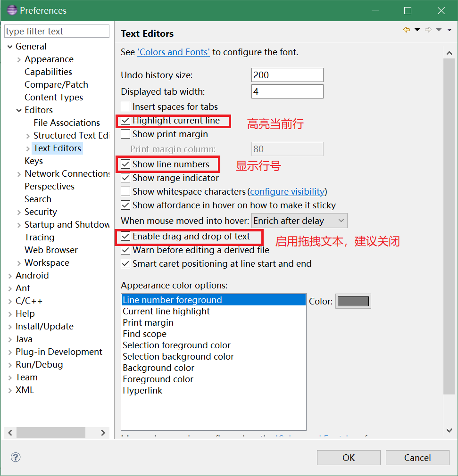The image size is (458, 476).
Task: Click the Undo history size field
Action: click(287, 75)
